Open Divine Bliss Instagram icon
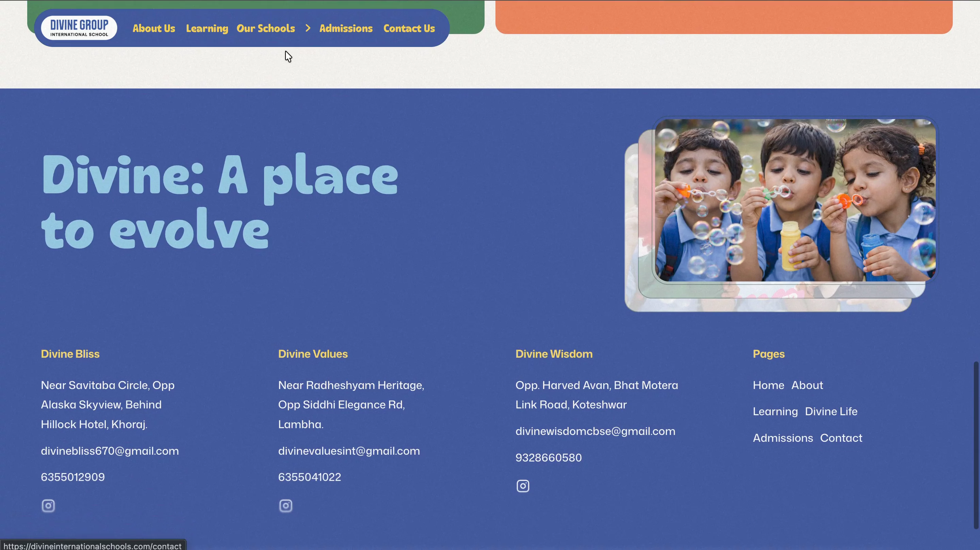 click(x=48, y=506)
